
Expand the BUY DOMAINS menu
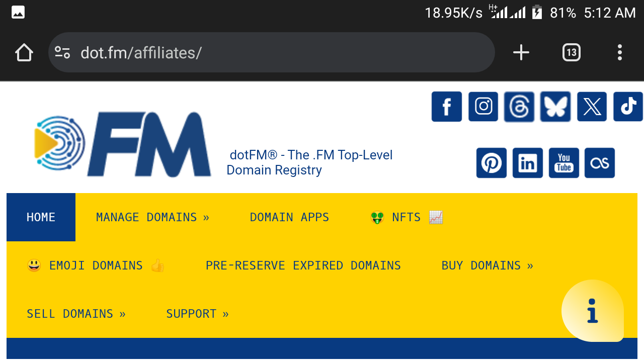[488, 265]
